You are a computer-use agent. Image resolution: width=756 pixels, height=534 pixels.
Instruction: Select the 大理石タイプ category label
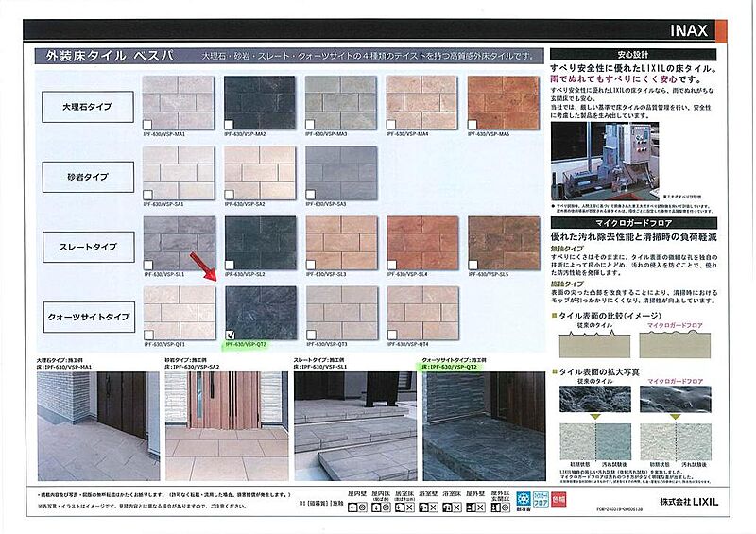pyautogui.click(x=88, y=107)
